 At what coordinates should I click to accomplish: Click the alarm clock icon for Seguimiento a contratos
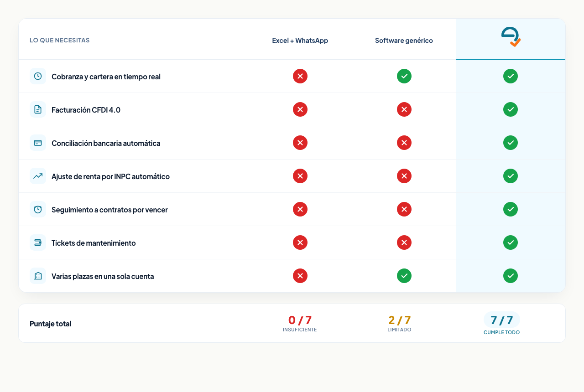click(x=38, y=209)
